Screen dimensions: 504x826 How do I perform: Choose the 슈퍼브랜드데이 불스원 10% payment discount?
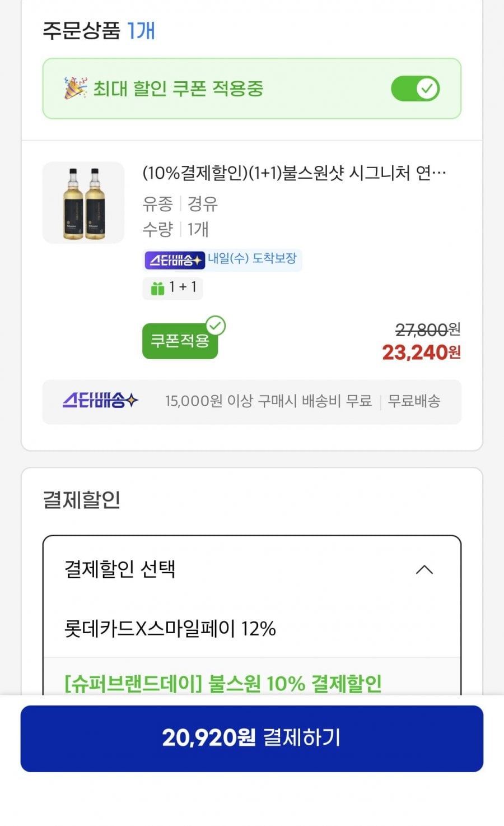(223, 683)
